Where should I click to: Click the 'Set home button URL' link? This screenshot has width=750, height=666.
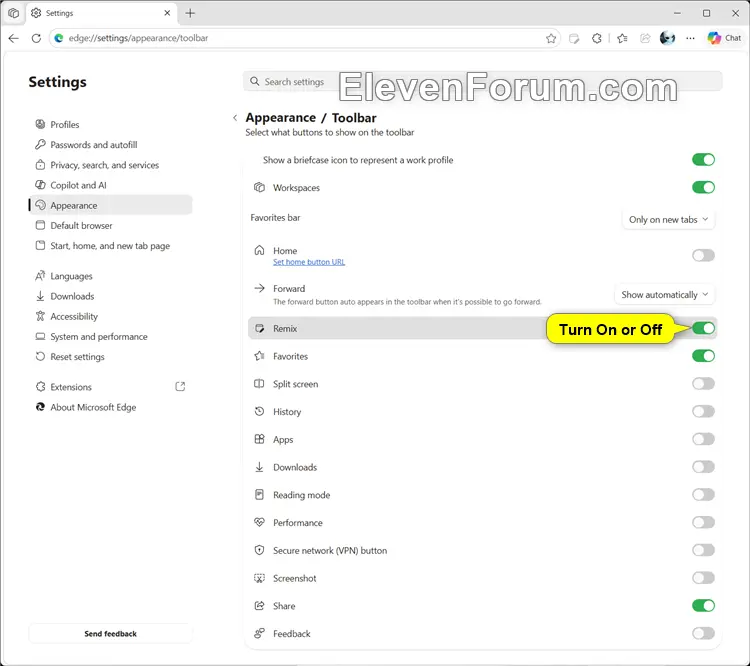pyautogui.click(x=309, y=262)
